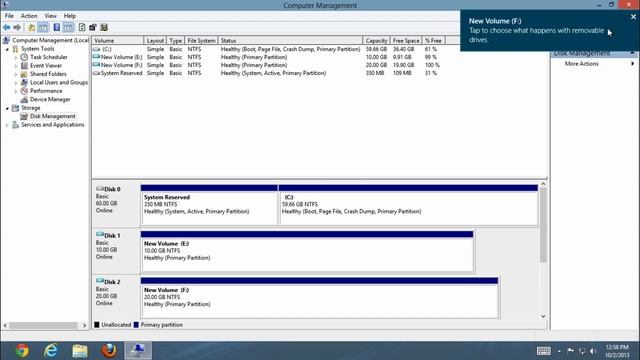Select the Device Manager icon in tree

pos(24,100)
